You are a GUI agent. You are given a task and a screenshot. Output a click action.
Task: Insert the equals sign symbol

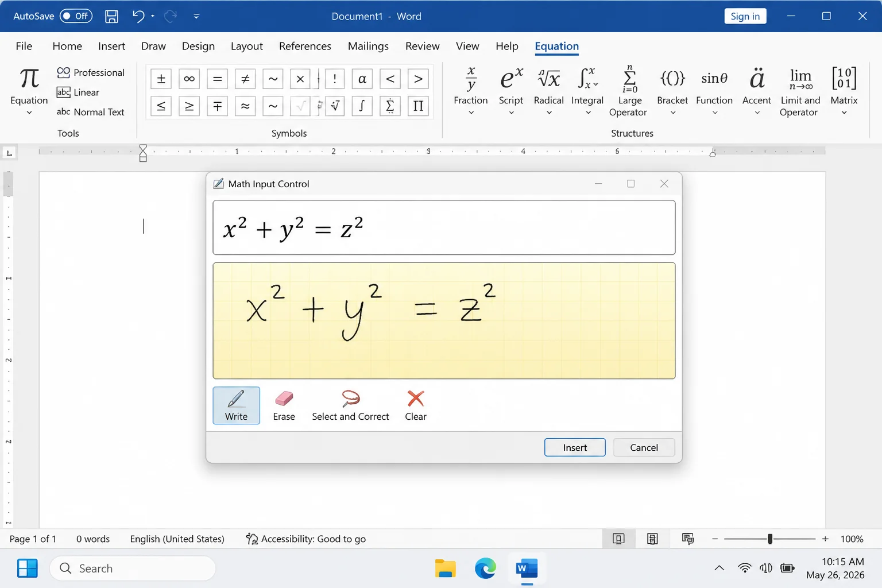click(217, 79)
